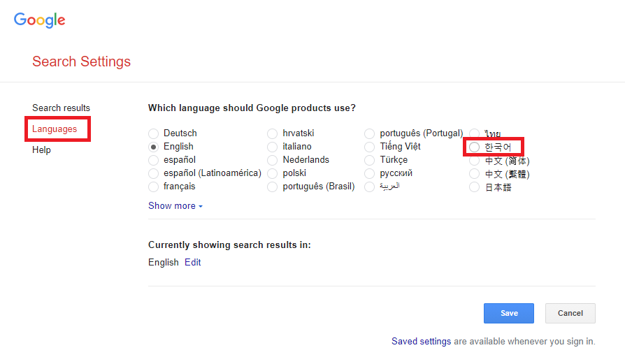Screen dimensions: 625x364
Task: Open the Saved settings link
Action: pos(422,342)
